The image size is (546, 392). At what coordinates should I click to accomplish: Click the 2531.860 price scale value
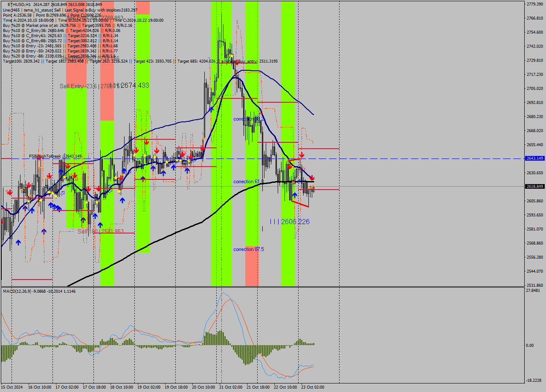[535, 285]
